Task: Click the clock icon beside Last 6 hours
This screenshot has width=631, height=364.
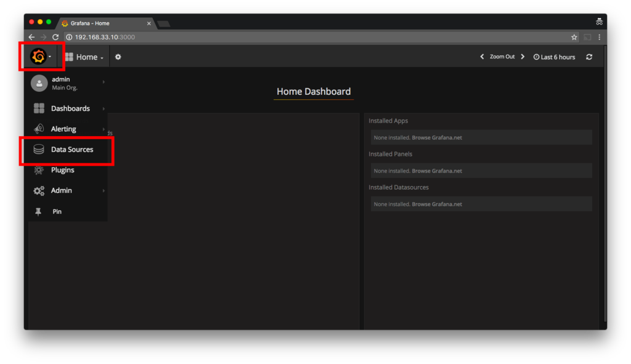Action: point(536,57)
